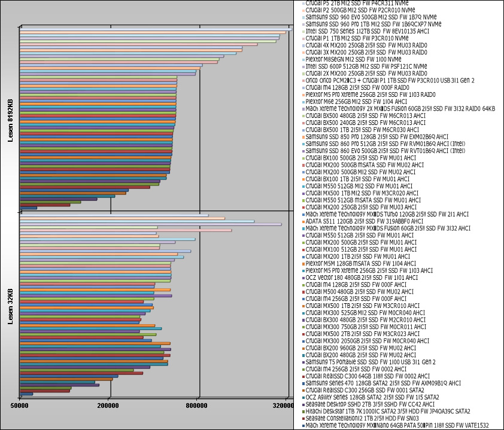Click the Crucial RealSSD C300 64GB legend entry
The height and width of the screenshot is (430, 504).
(x=368, y=376)
